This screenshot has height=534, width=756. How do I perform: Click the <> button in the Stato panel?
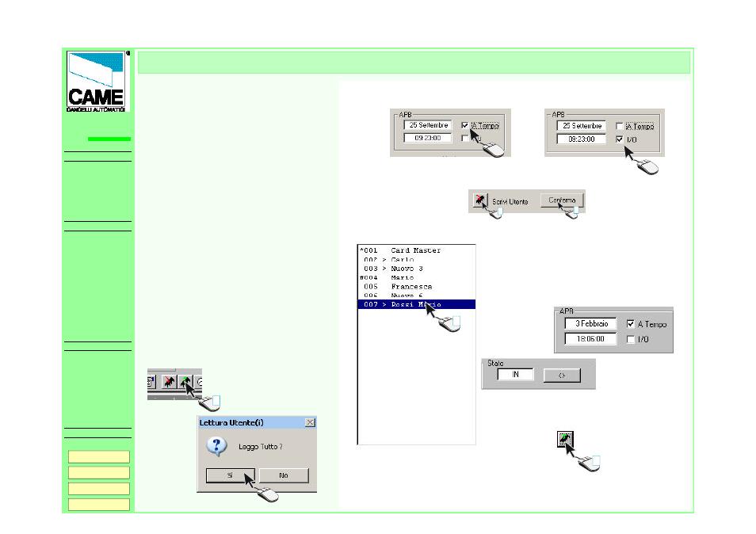click(x=562, y=375)
